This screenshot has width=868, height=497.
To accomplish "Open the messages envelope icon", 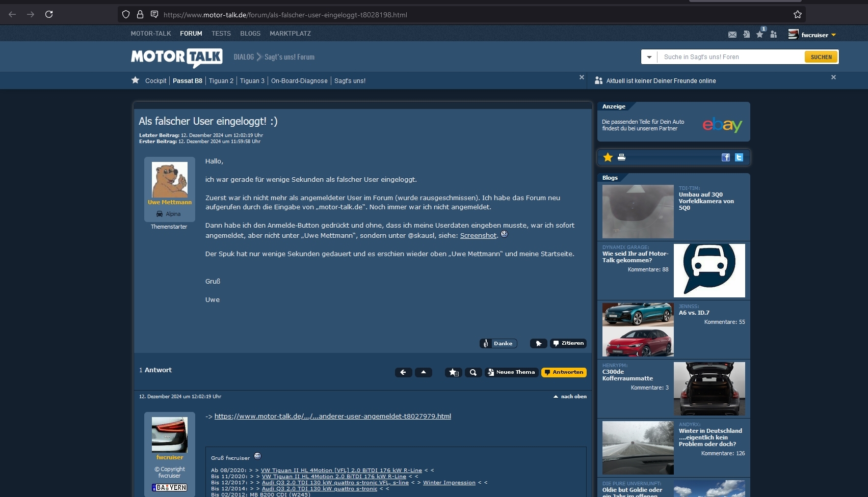I will 732,35.
